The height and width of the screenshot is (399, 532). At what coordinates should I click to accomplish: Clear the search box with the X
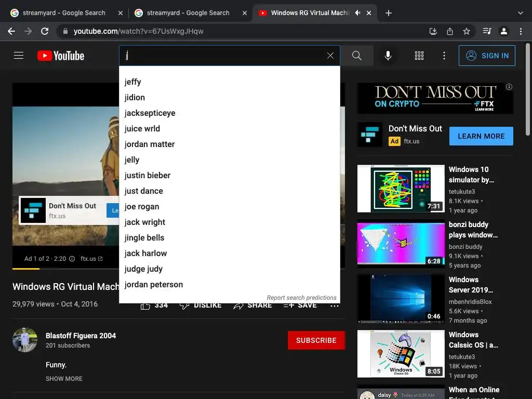(x=330, y=56)
